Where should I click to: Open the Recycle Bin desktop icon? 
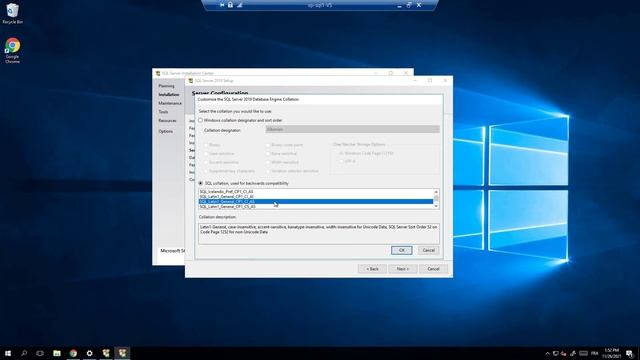[x=12, y=13]
